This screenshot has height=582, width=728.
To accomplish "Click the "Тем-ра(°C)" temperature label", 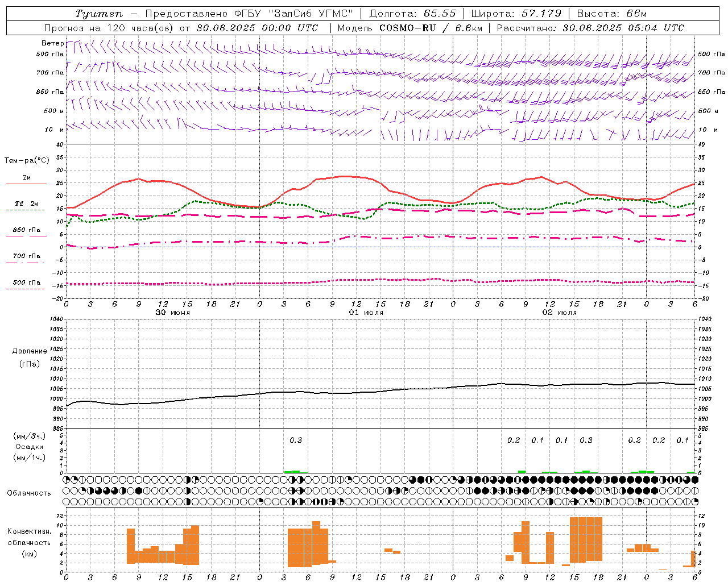I will 27,160.
